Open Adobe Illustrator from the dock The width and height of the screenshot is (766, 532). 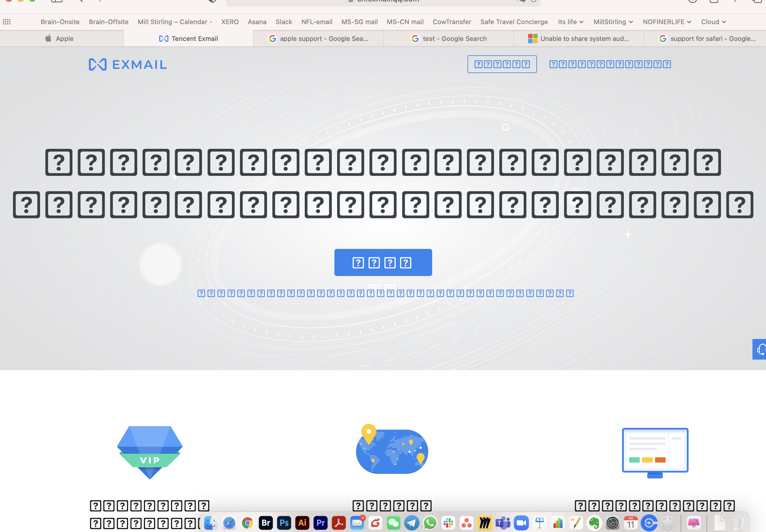click(x=302, y=523)
